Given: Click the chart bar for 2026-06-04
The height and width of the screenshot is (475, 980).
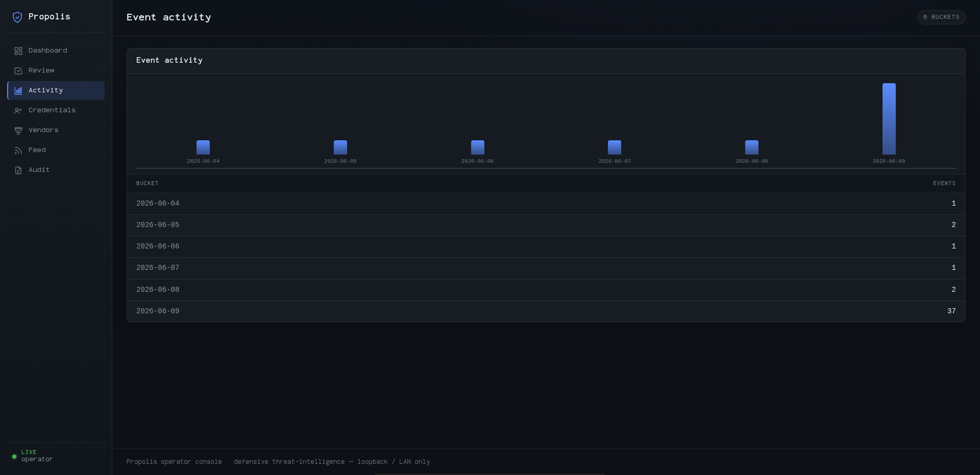Looking at the screenshot, I should tap(203, 147).
